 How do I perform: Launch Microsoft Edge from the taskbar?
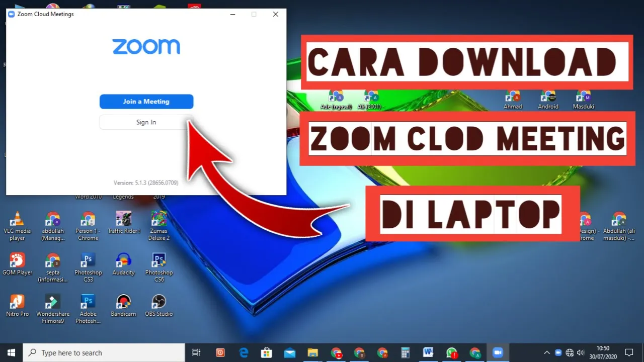coord(244,352)
